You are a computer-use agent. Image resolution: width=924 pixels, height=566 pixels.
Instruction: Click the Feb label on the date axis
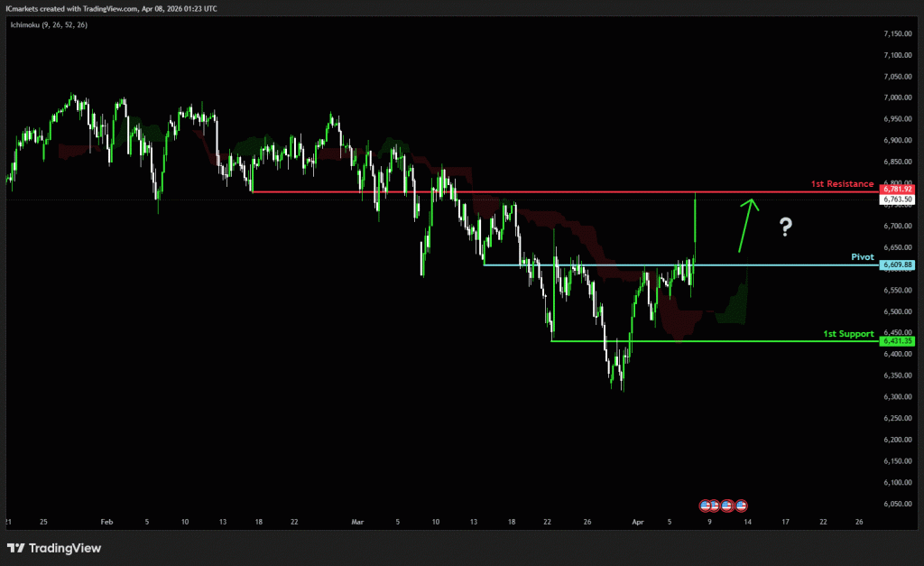click(x=106, y=521)
